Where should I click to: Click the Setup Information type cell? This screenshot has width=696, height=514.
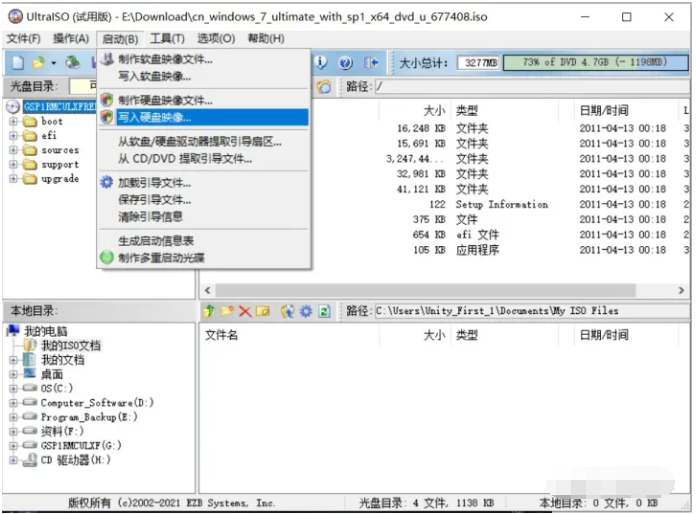coord(502,205)
